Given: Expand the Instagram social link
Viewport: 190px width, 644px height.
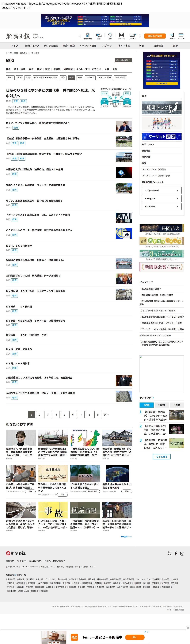Looking at the screenshot, I should [x=162, y=199].
